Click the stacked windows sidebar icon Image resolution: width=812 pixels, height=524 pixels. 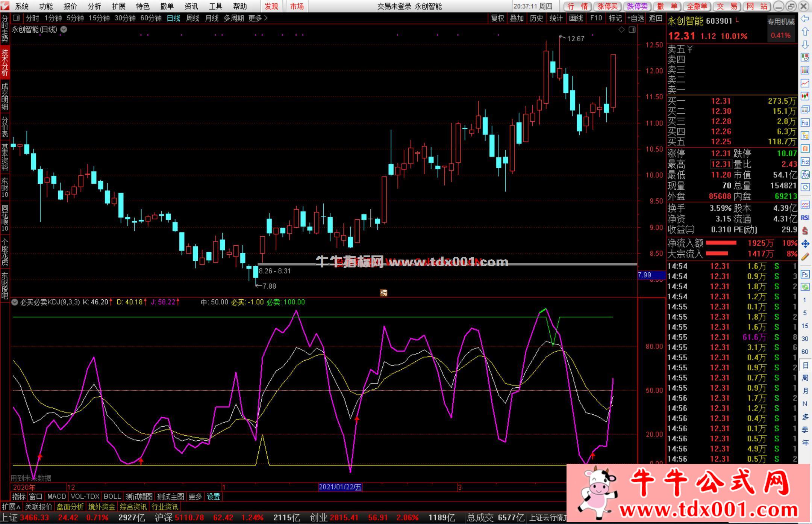click(x=805, y=109)
